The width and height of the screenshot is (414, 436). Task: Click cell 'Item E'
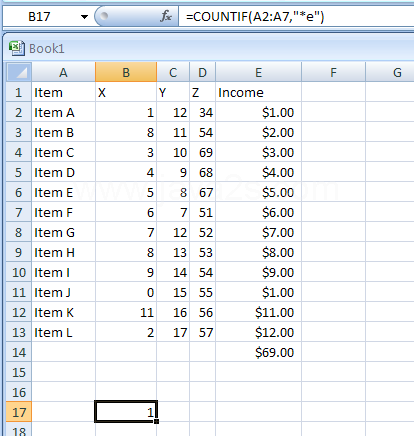coord(63,192)
